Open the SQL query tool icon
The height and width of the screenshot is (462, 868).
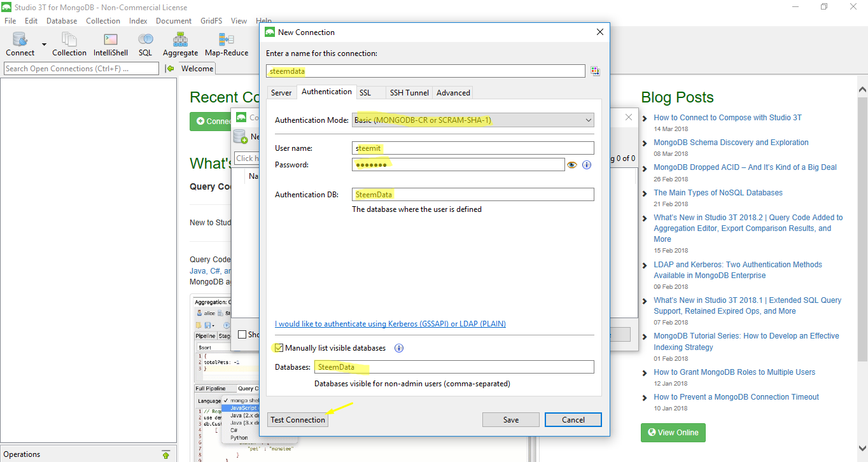(146, 45)
